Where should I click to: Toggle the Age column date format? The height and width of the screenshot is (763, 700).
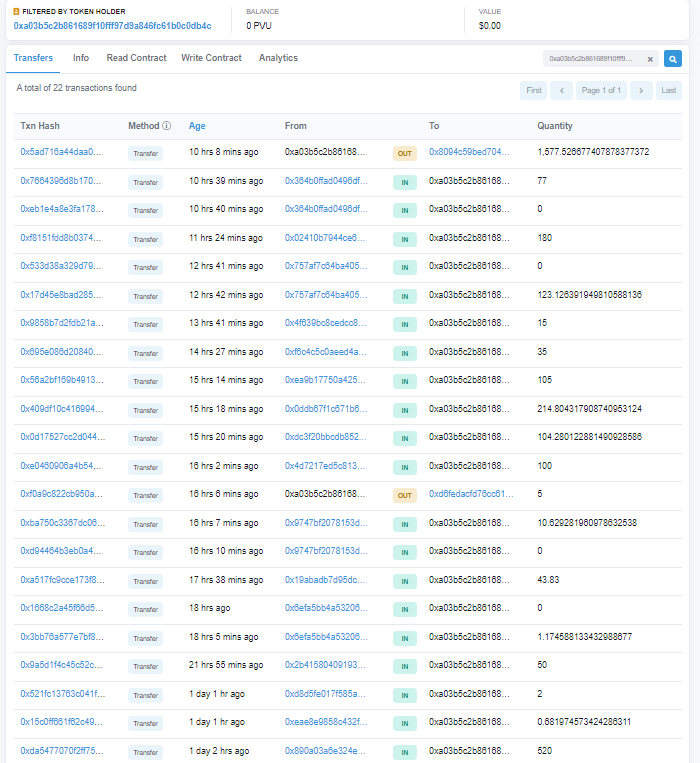pos(197,126)
